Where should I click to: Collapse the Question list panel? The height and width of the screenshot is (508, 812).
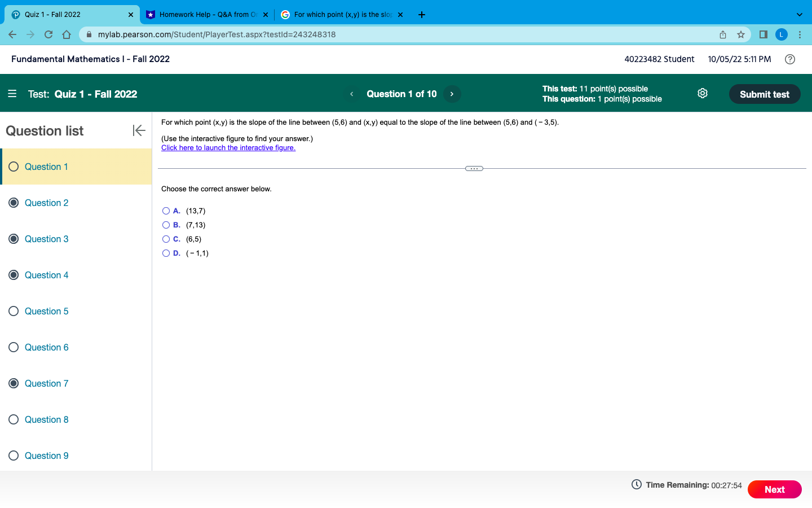[138, 130]
